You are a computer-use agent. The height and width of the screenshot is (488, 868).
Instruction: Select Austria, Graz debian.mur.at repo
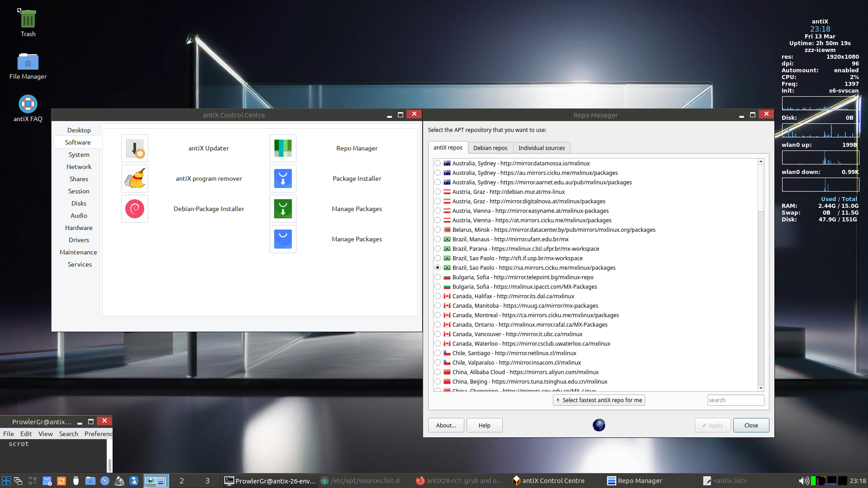pyautogui.click(x=438, y=192)
